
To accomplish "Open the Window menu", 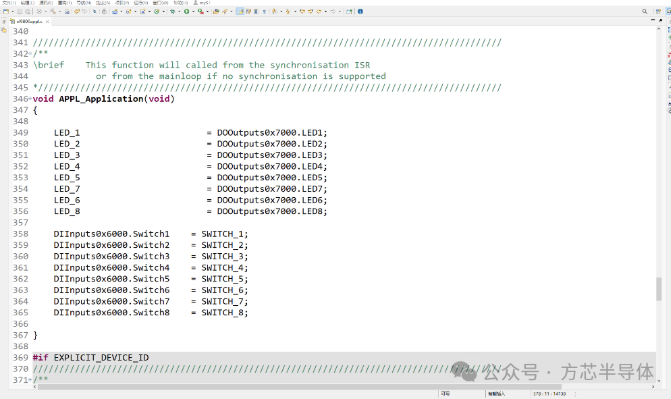I will (x=160, y=3).
